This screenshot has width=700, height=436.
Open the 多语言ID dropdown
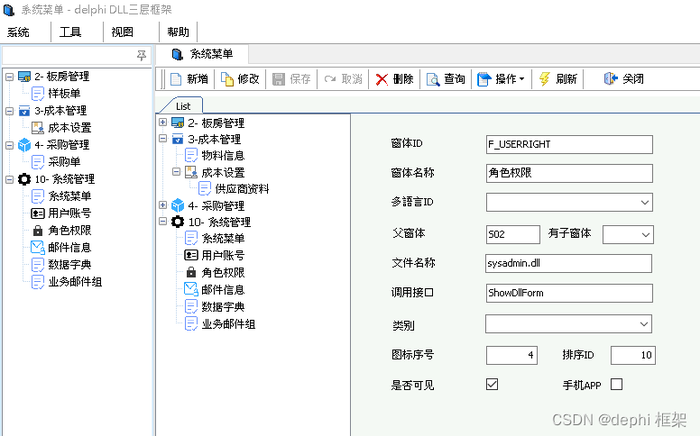click(644, 203)
